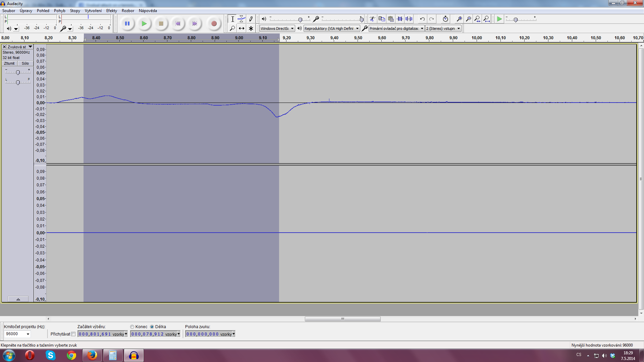The width and height of the screenshot is (644, 362).
Task: Select the Draw pencil tool
Action: 251,19
